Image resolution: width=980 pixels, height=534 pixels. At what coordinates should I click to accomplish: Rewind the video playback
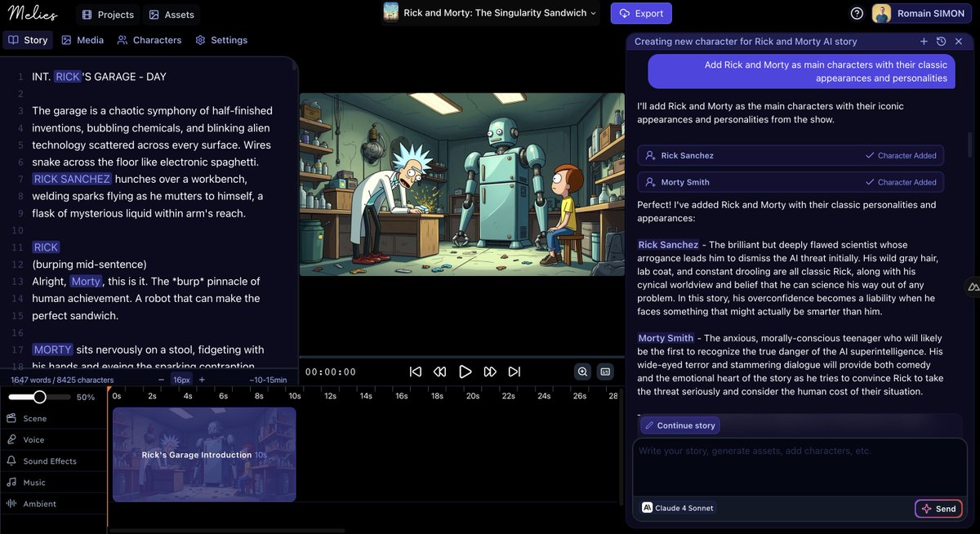(x=440, y=372)
